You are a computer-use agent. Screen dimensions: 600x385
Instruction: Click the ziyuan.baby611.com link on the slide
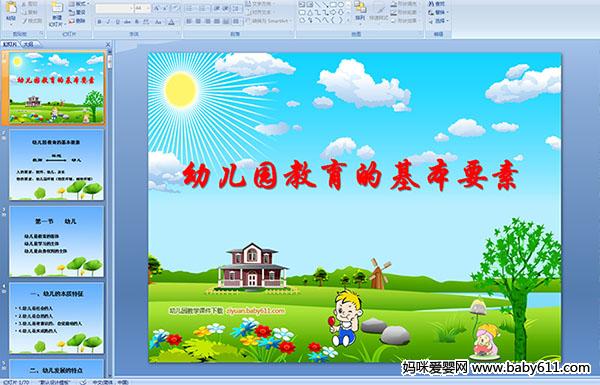tap(255, 311)
